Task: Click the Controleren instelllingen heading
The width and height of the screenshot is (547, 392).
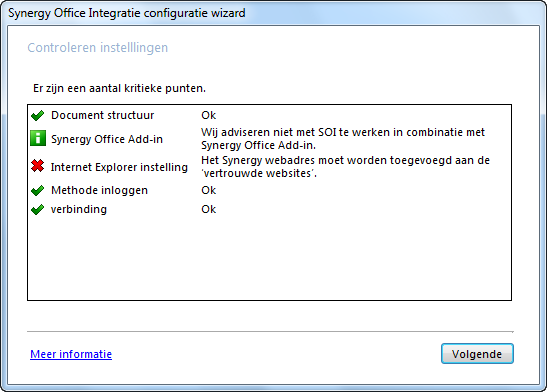Action: pyautogui.click(x=97, y=48)
